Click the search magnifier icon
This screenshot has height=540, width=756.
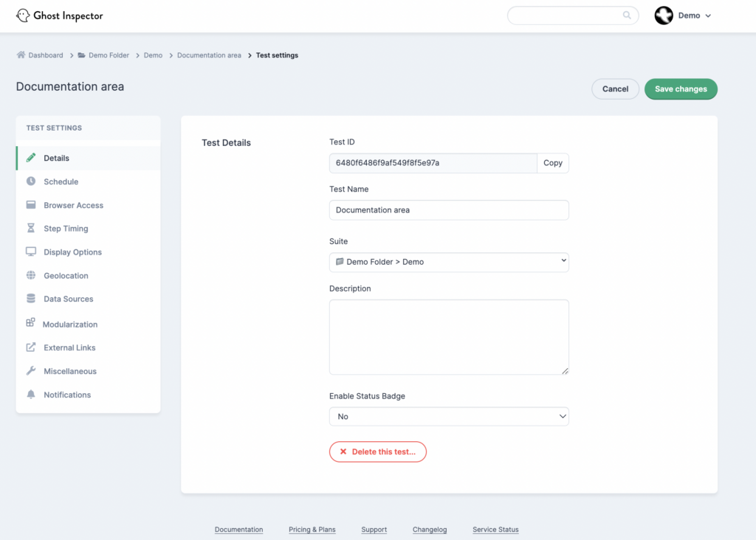pyautogui.click(x=626, y=15)
